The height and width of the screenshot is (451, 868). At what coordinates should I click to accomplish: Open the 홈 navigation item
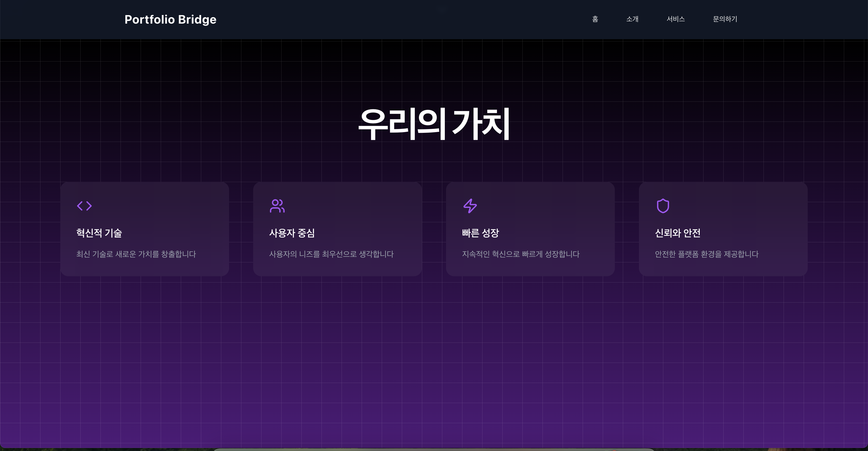click(x=595, y=19)
